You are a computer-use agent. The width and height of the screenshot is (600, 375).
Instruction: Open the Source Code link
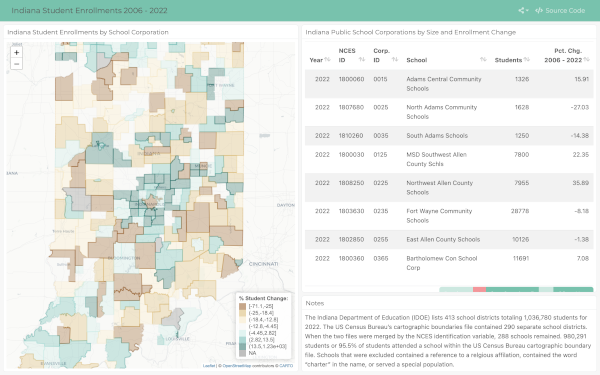[x=560, y=10]
